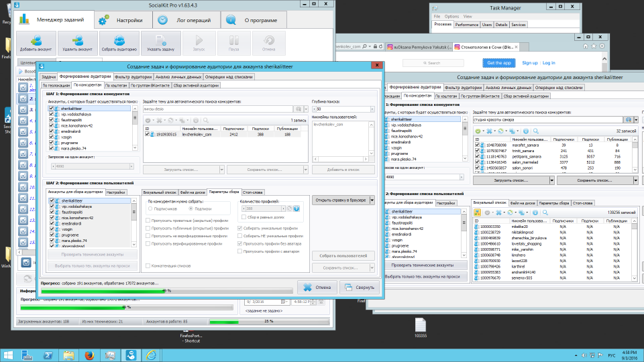644x362 pixels.
Task: Open Internet Explorer from the taskbar
Action: pos(151,355)
